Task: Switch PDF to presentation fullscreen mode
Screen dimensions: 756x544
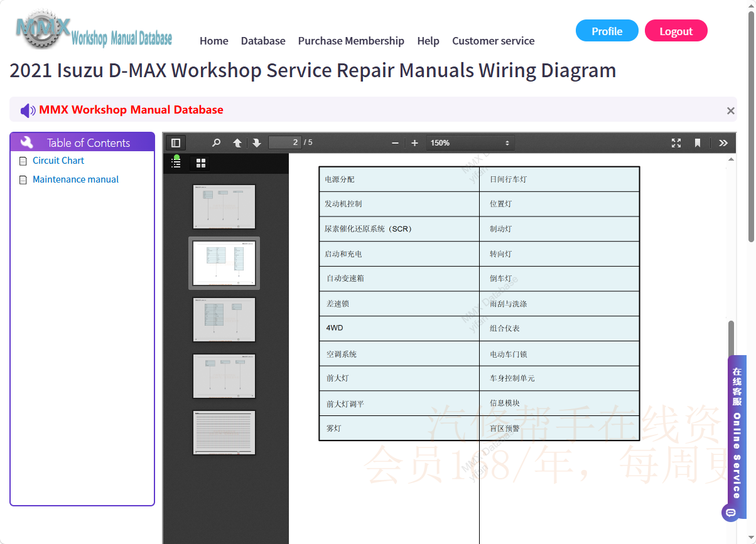Action: 676,143
